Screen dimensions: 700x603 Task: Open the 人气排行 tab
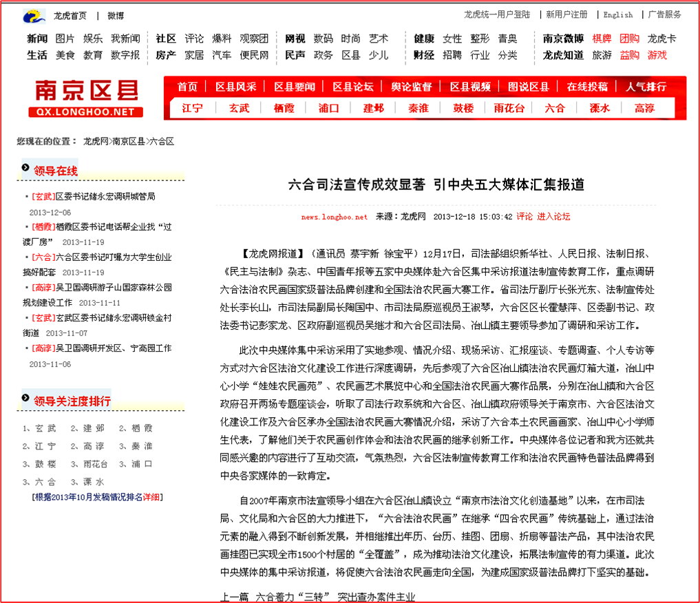point(646,87)
